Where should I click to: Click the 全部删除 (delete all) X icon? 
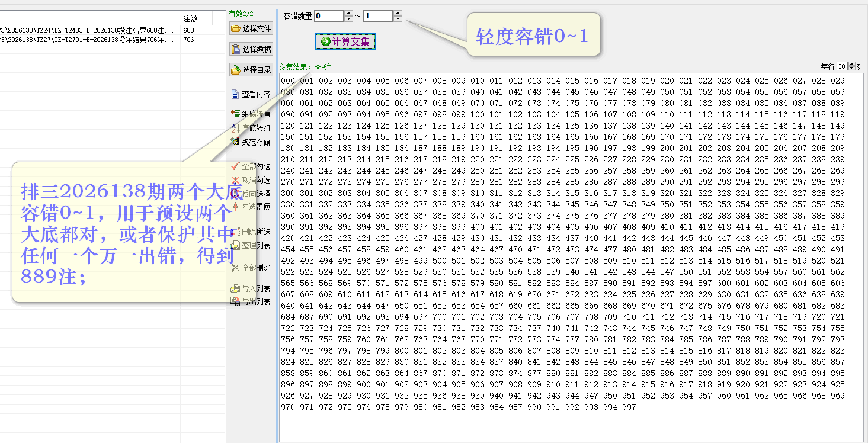[235, 268]
